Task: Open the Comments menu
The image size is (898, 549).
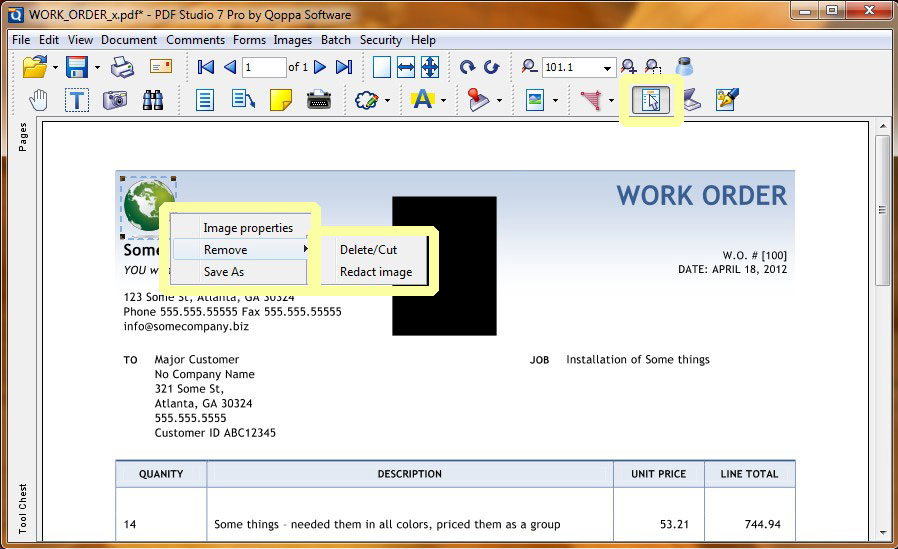Action: click(x=196, y=40)
